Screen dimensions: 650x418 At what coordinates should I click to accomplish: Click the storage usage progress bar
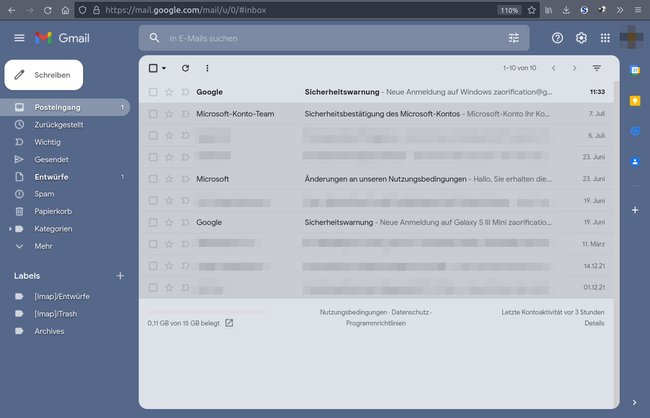click(x=207, y=312)
